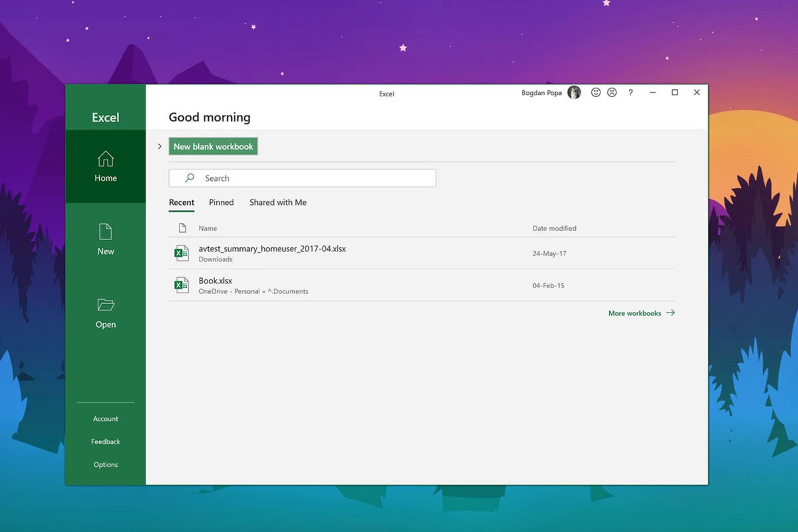Open help with the question mark icon

[631, 92]
